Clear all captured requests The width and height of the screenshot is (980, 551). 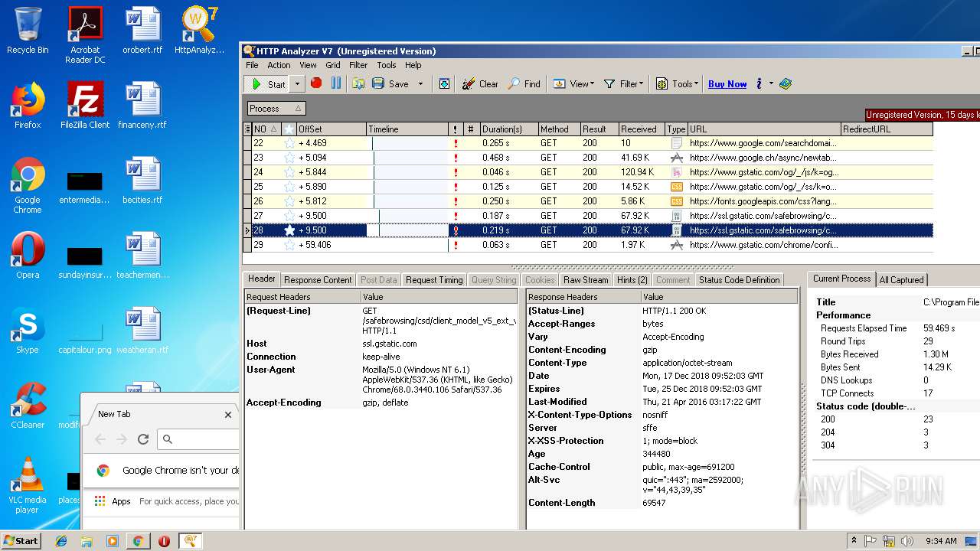click(480, 84)
